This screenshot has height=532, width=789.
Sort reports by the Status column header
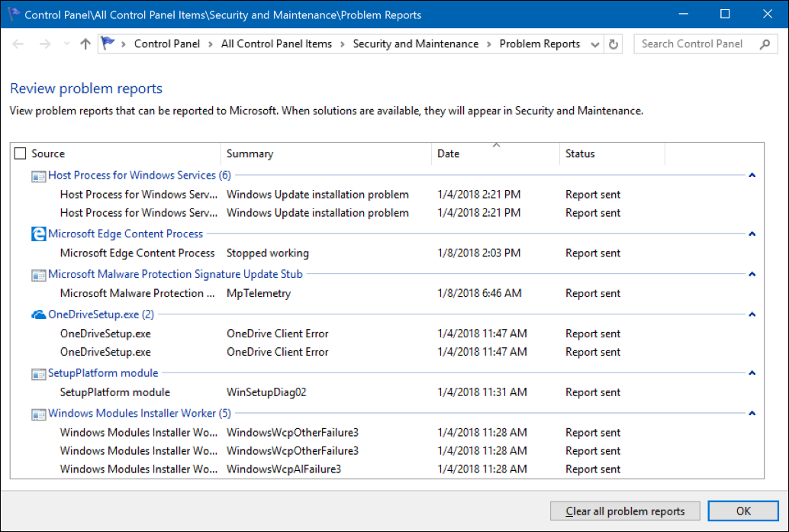point(580,153)
